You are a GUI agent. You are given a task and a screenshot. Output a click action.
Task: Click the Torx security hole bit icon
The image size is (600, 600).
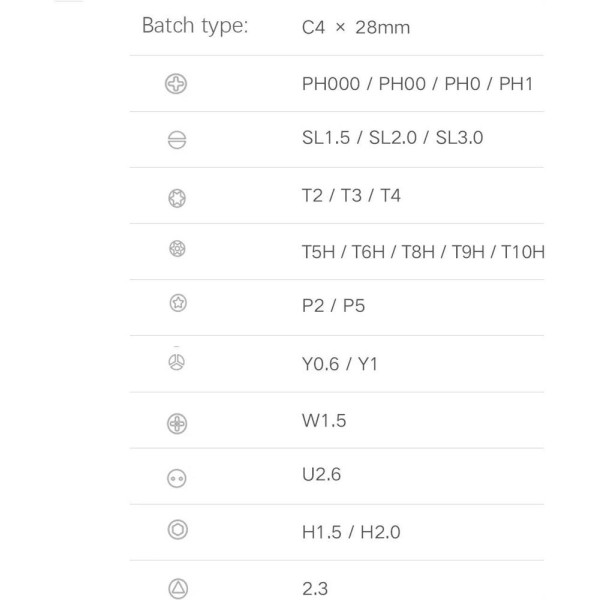pos(177,249)
